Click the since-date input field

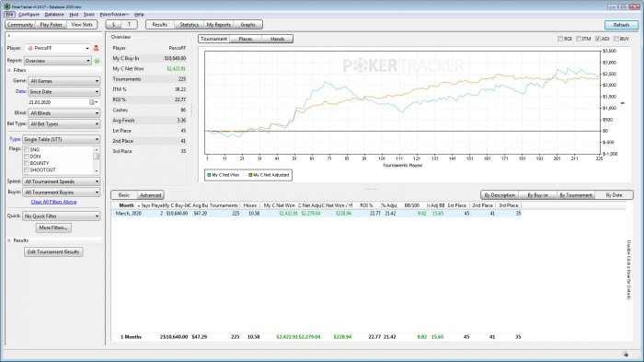coord(58,102)
